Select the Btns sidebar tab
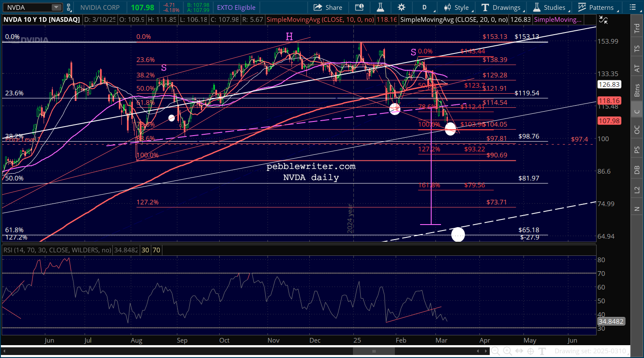This screenshot has height=358, width=644. coord(637,90)
